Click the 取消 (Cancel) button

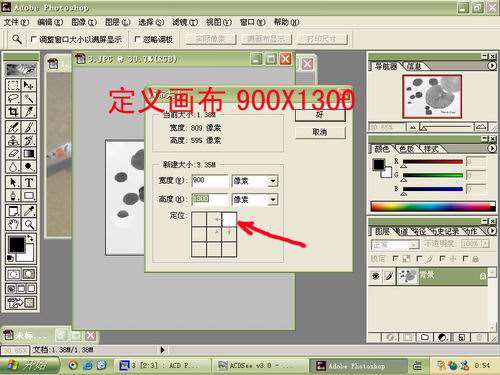click(x=320, y=132)
